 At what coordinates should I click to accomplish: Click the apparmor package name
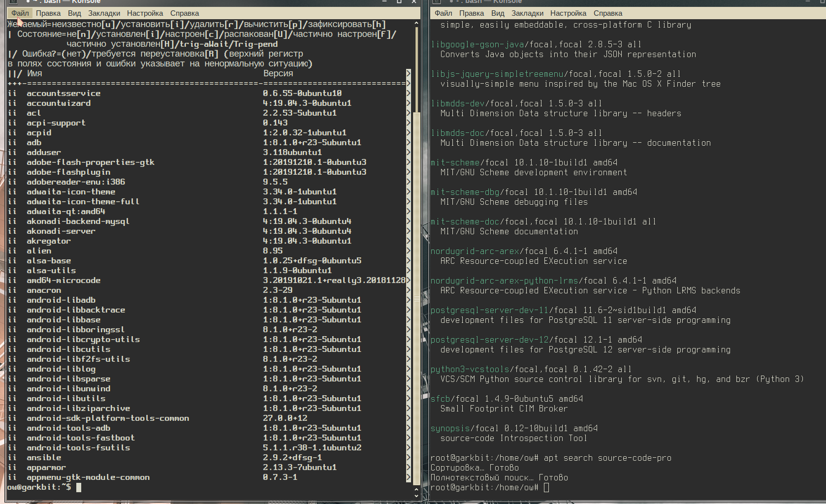46,467
